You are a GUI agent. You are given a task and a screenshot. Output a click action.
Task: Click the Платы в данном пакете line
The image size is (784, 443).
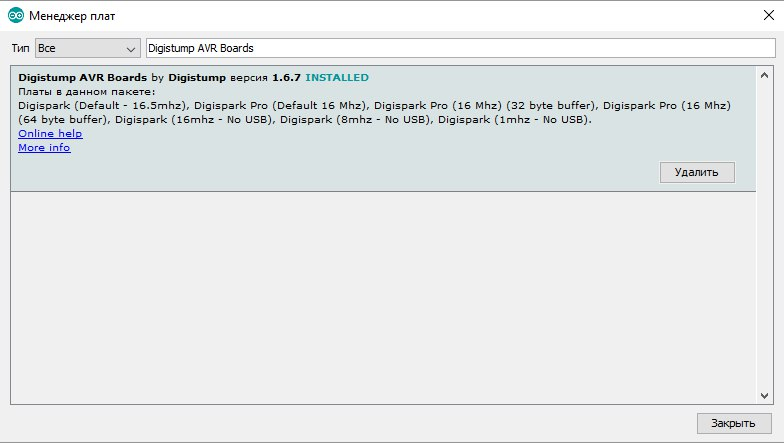coord(87,91)
